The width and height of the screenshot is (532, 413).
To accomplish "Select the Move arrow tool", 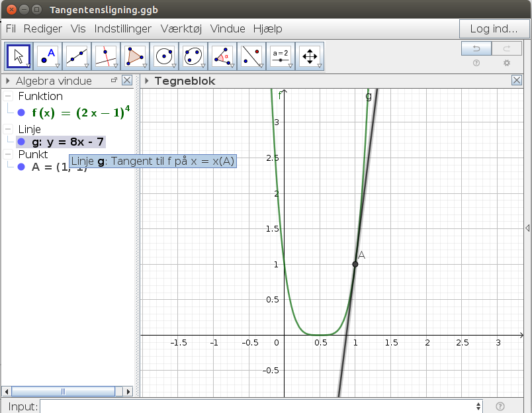I will pyautogui.click(x=19, y=56).
